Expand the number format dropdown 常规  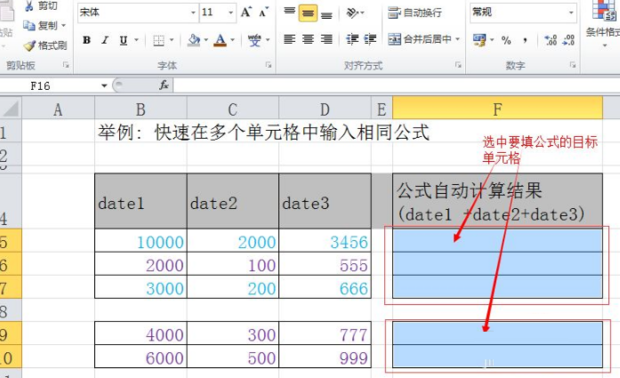tap(571, 13)
